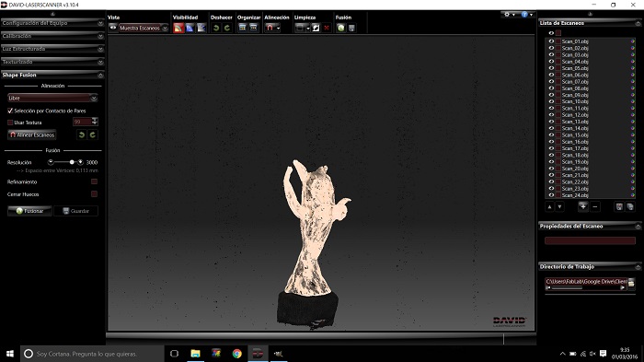Click the magnet Alineación icon in toolbar
Image resolution: width=644 pixels, height=362 pixels.
tap(270, 28)
